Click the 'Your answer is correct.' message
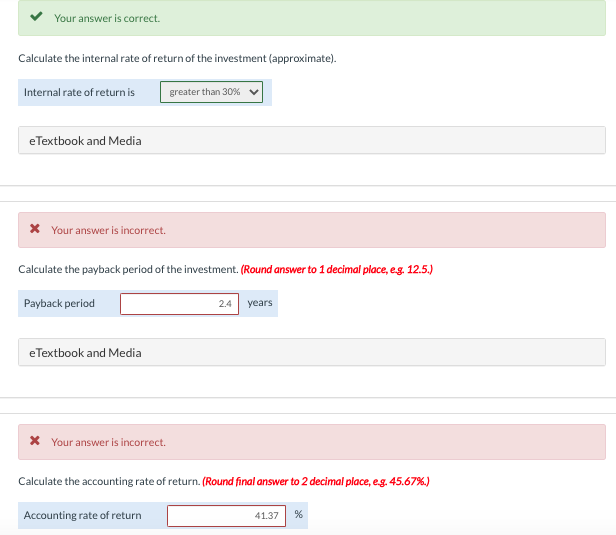Viewport: 616px width, 535px height. pyautogui.click(x=107, y=18)
